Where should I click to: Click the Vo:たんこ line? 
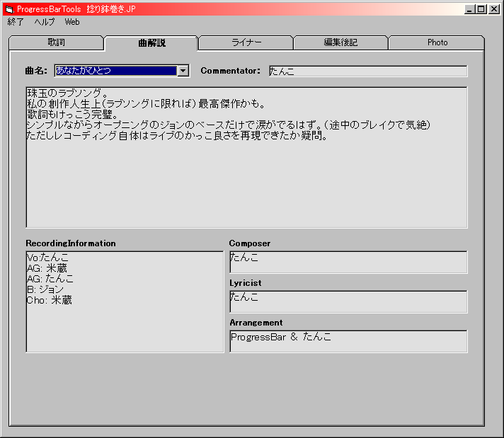tap(47, 258)
